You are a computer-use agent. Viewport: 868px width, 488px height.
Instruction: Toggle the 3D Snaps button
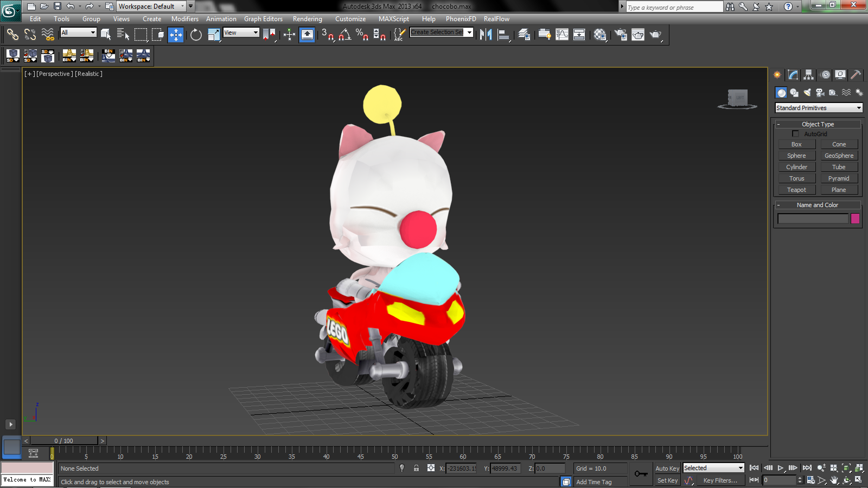tap(327, 35)
